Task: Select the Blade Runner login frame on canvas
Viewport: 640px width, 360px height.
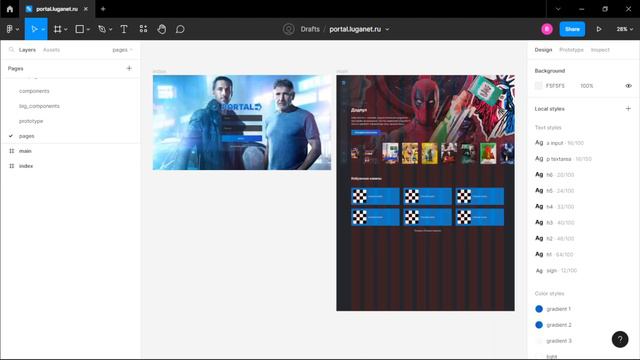Action: 242,122
